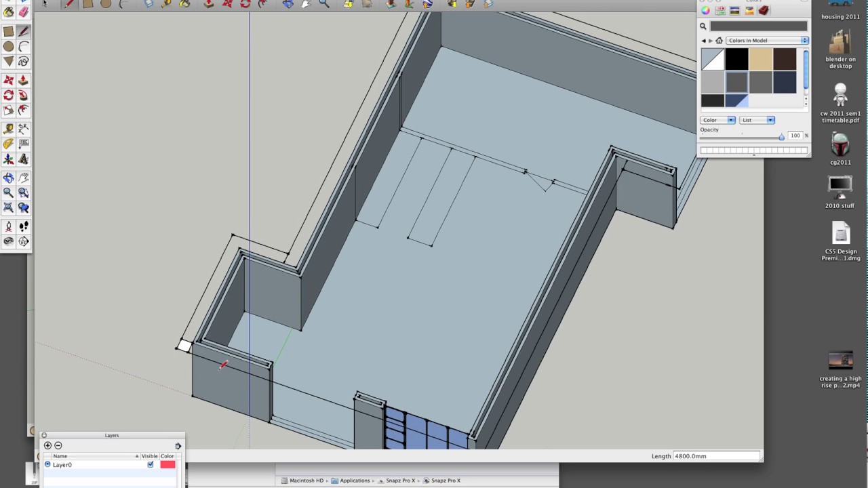The width and height of the screenshot is (868, 488).
Task: Select the Text label tool
Action: (x=24, y=144)
